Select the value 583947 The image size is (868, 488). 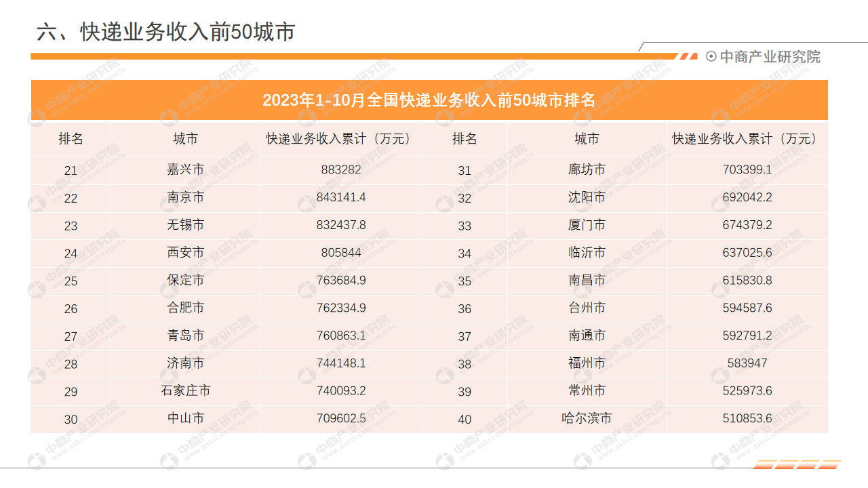[x=747, y=363]
